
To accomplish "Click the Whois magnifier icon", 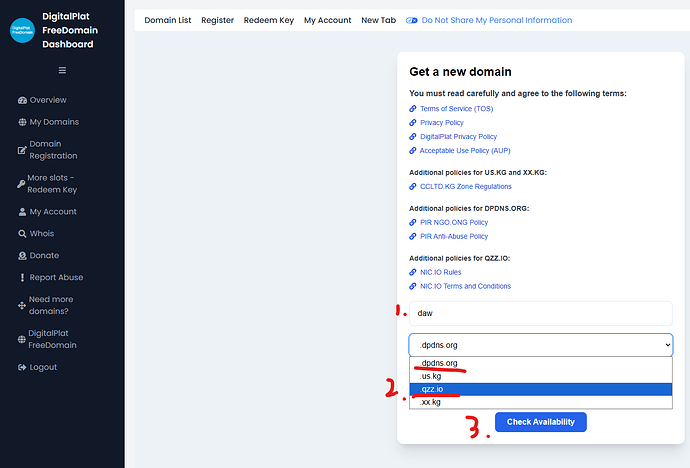I will tap(22, 234).
